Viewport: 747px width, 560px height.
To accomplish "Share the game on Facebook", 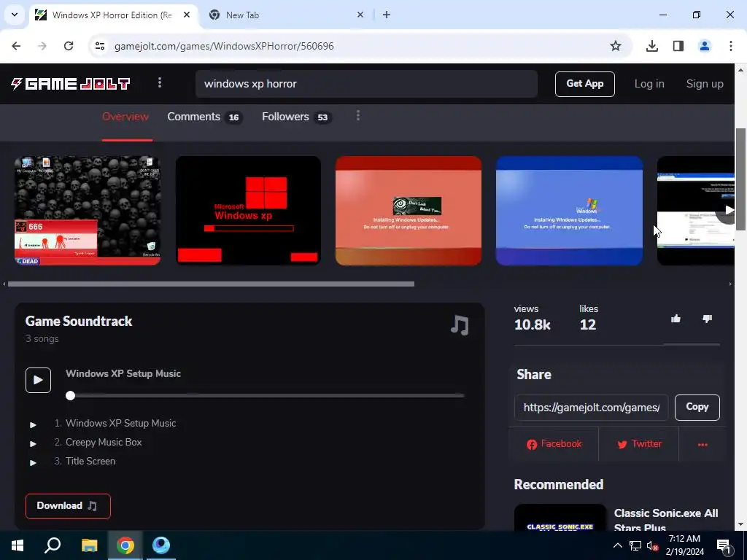I will pos(554,444).
